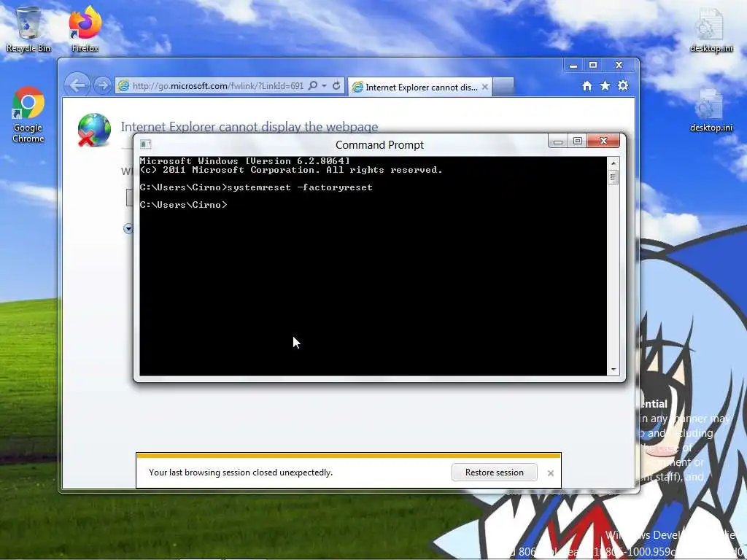Open the address bar autocomplete dropdown arrow
Screen dimensions: 747x560
(325, 86)
